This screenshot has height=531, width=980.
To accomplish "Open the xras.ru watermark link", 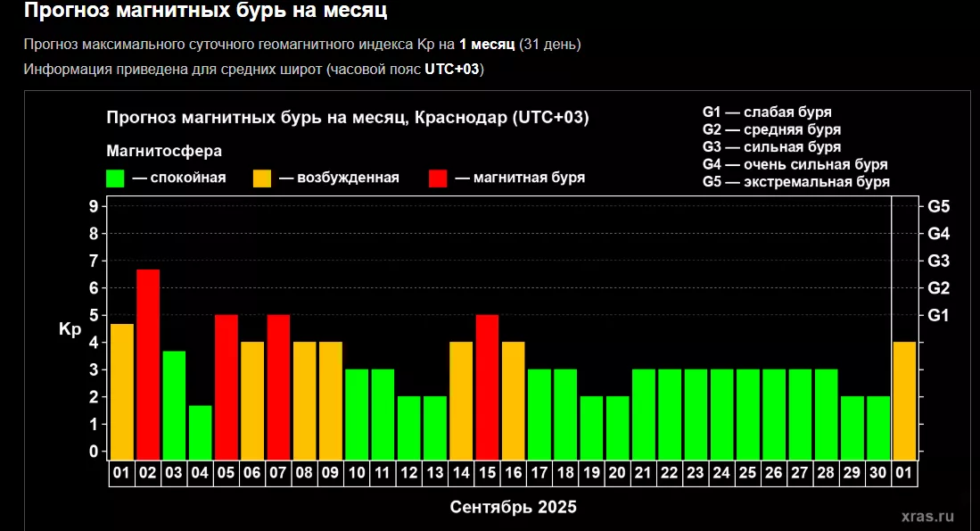I will coord(927,516).
